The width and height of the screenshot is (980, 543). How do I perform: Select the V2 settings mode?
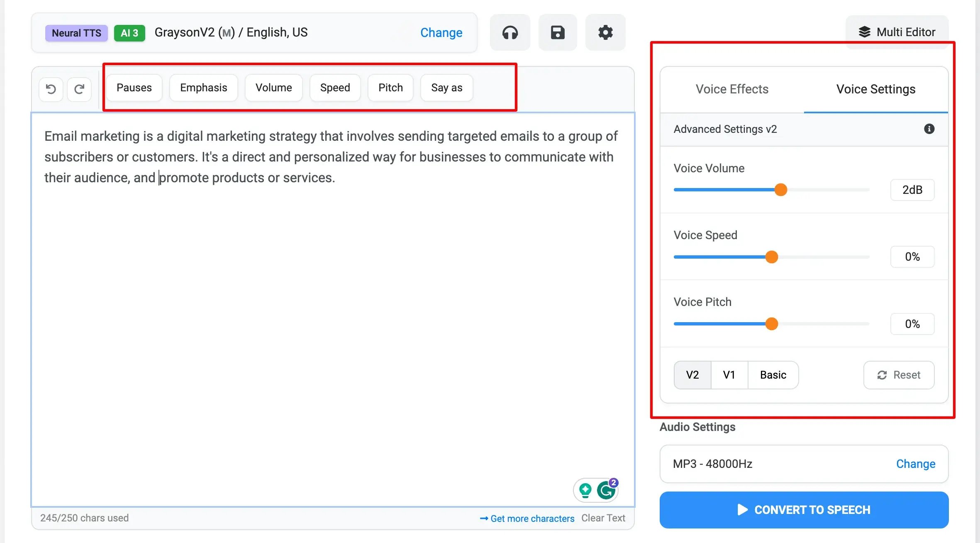[x=692, y=375]
